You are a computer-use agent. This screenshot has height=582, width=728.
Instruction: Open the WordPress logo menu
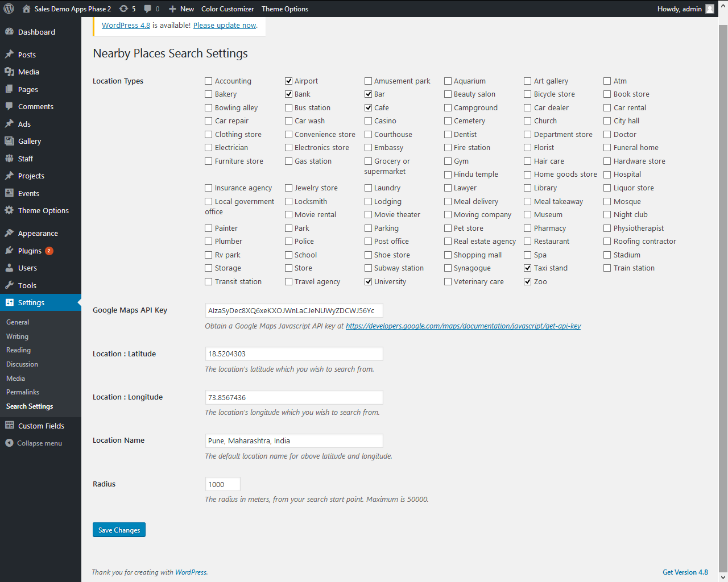tap(9, 9)
